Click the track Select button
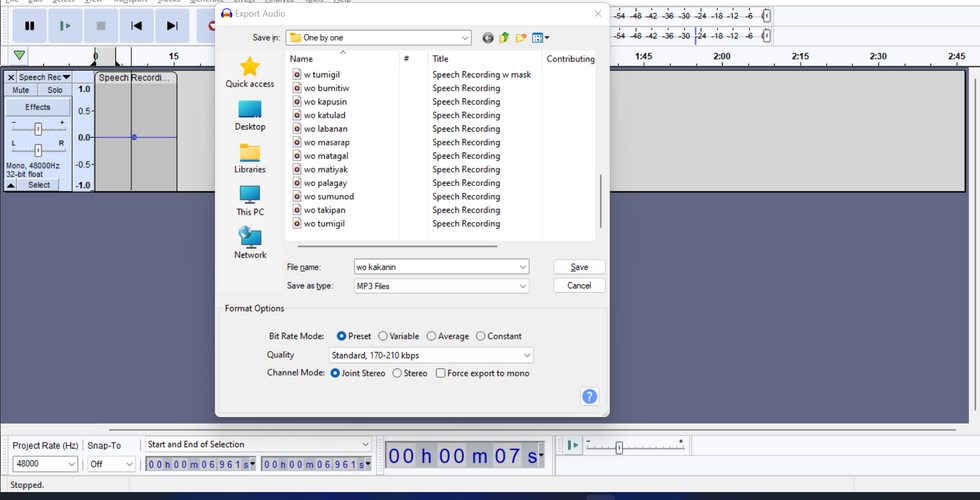 (x=39, y=185)
